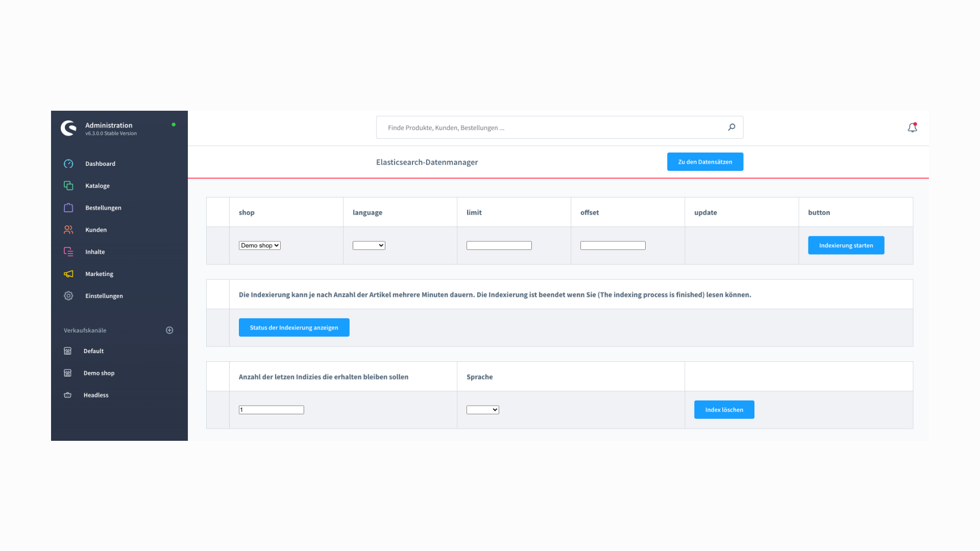The image size is (980, 551).
Task: Open Default sales channel entry
Action: coord(93,351)
